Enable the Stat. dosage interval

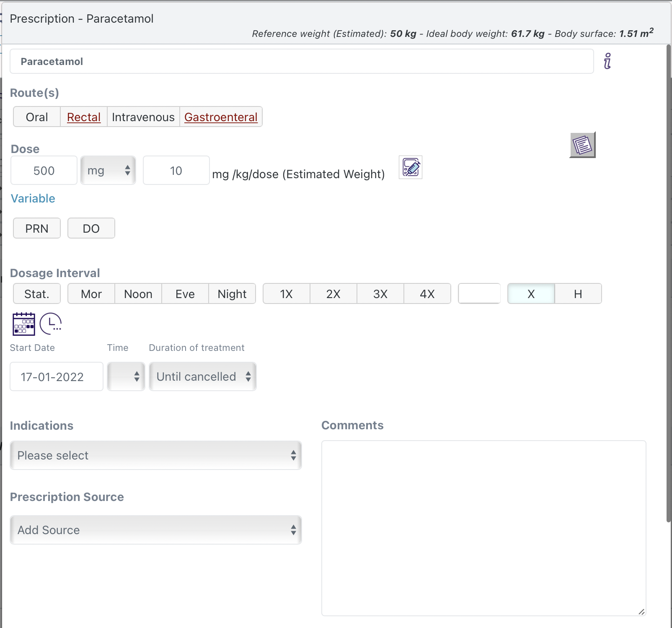click(x=37, y=294)
